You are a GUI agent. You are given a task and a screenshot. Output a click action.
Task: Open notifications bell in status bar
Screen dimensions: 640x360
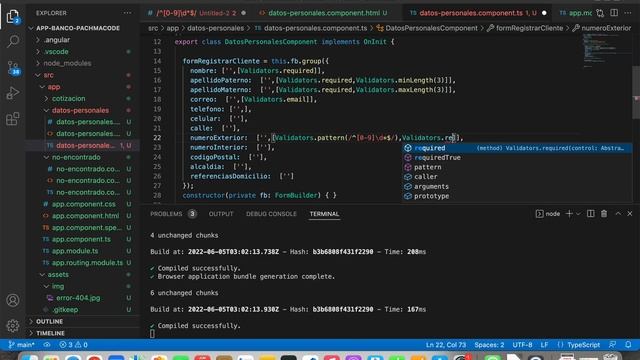tap(628, 345)
